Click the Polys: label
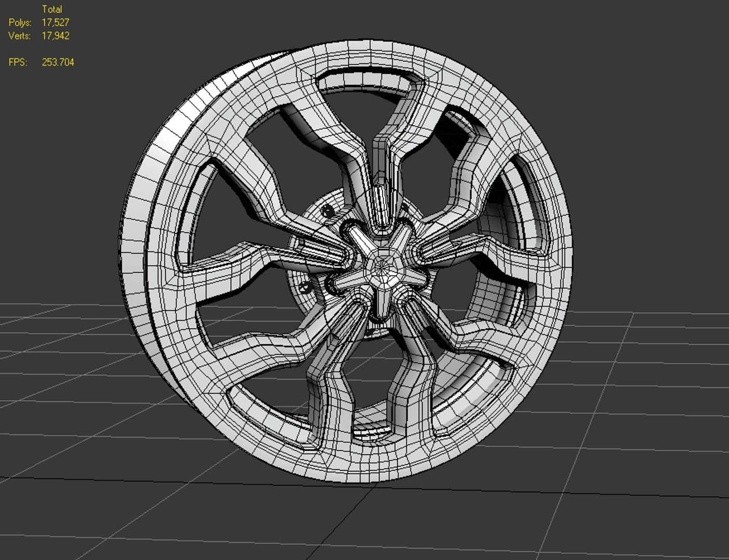 pyautogui.click(x=20, y=23)
